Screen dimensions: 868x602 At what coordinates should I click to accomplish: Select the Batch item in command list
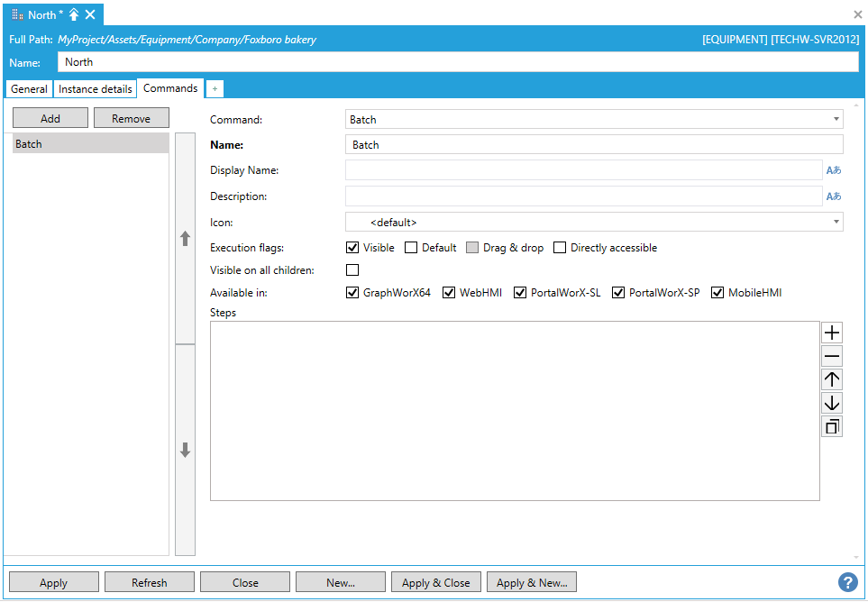tap(90, 144)
